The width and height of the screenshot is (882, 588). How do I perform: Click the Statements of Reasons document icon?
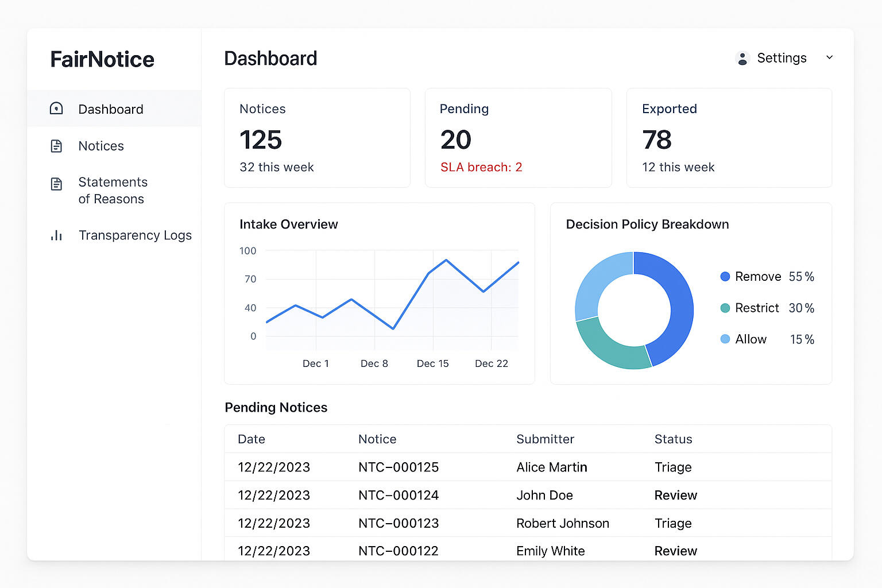(x=56, y=184)
